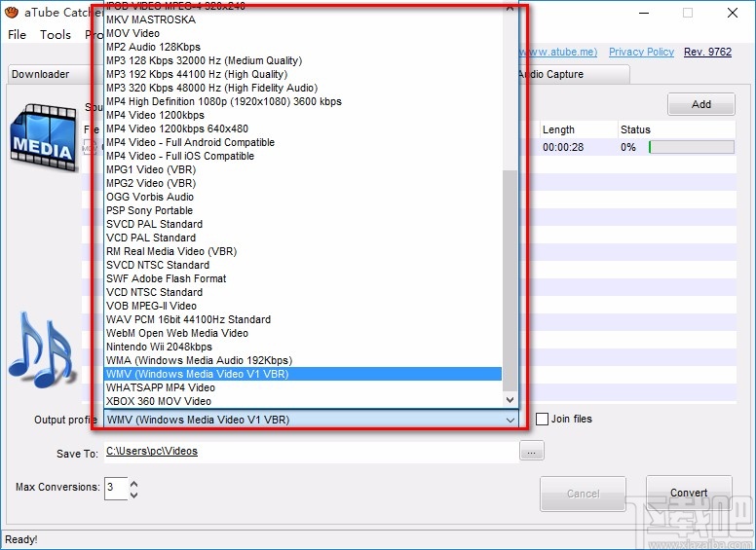This screenshot has width=756, height=550.
Task: Click the blue music notes icon
Action: pyautogui.click(x=42, y=350)
